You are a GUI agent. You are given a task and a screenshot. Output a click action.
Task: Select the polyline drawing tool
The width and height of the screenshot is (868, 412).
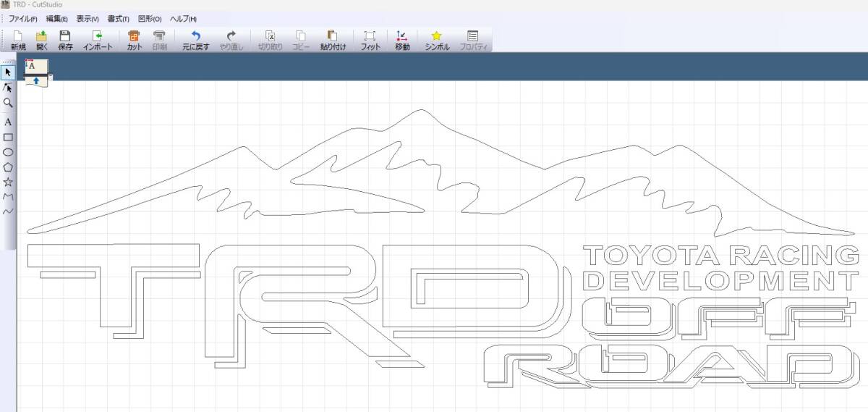click(8, 196)
